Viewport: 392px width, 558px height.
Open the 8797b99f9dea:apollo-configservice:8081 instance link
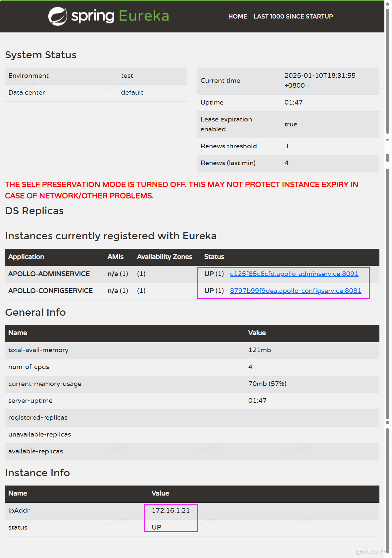click(x=295, y=291)
